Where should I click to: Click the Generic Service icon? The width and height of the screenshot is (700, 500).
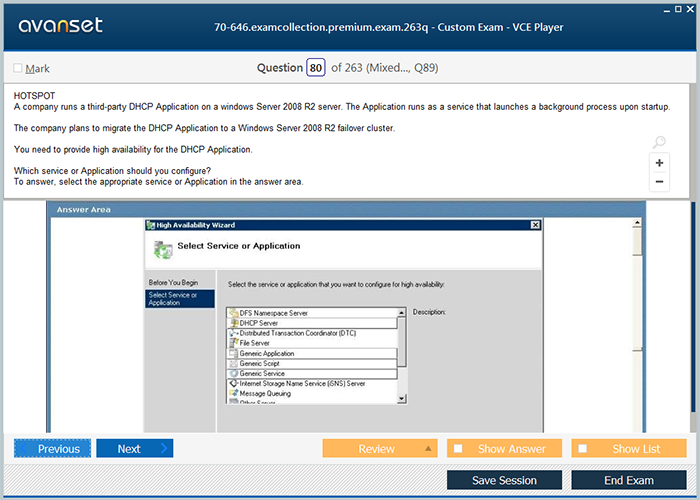(233, 373)
